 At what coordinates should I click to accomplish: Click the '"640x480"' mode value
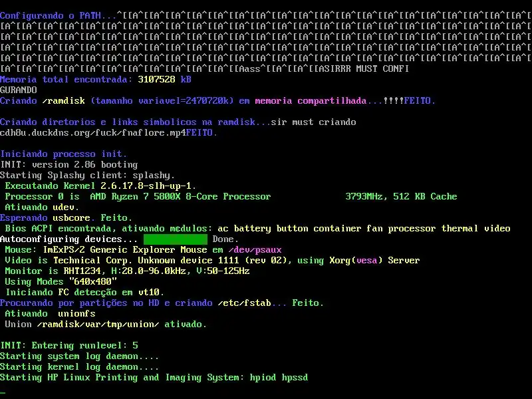[x=93, y=281]
